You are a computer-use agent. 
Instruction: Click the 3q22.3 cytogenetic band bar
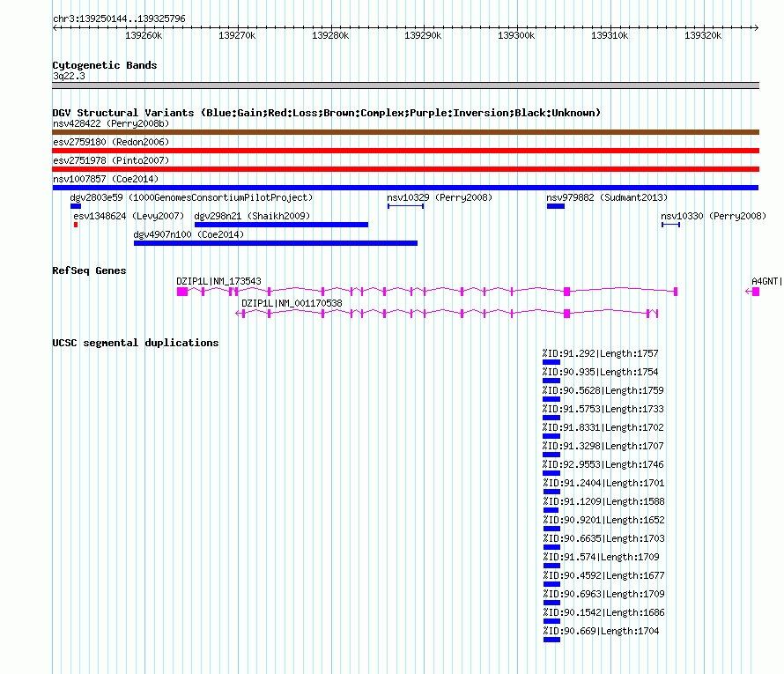[405, 85]
